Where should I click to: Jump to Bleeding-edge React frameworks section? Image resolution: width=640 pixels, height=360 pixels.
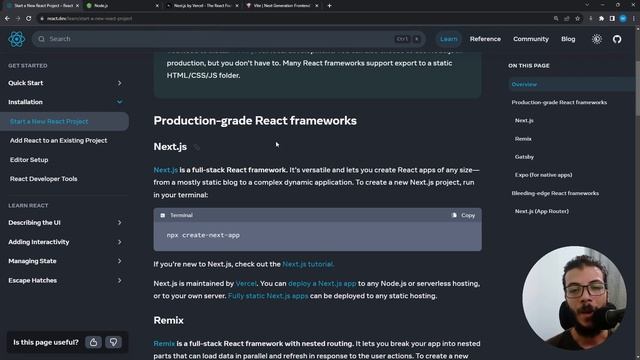pos(555,193)
